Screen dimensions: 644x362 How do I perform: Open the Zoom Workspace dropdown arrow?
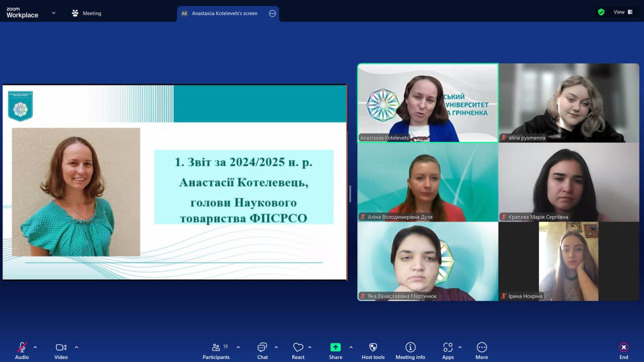pyautogui.click(x=53, y=13)
